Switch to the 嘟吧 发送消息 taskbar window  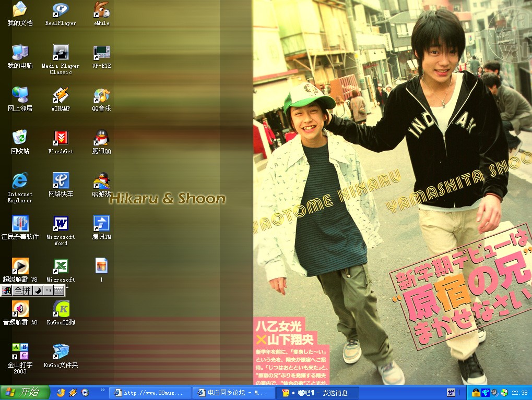pyautogui.click(x=316, y=393)
